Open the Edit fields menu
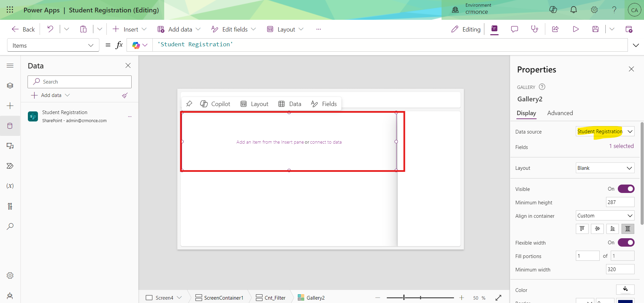The height and width of the screenshot is (303, 644). coord(233,29)
